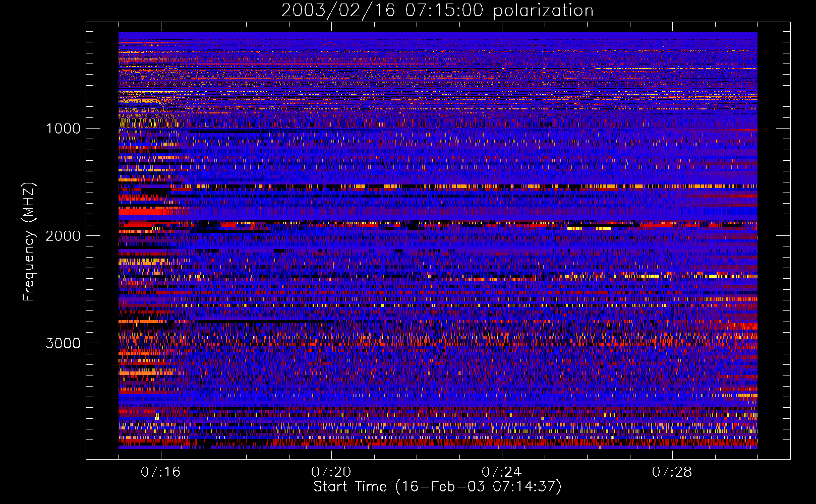Click the 3000 frequency tick label

click(63, 343)
